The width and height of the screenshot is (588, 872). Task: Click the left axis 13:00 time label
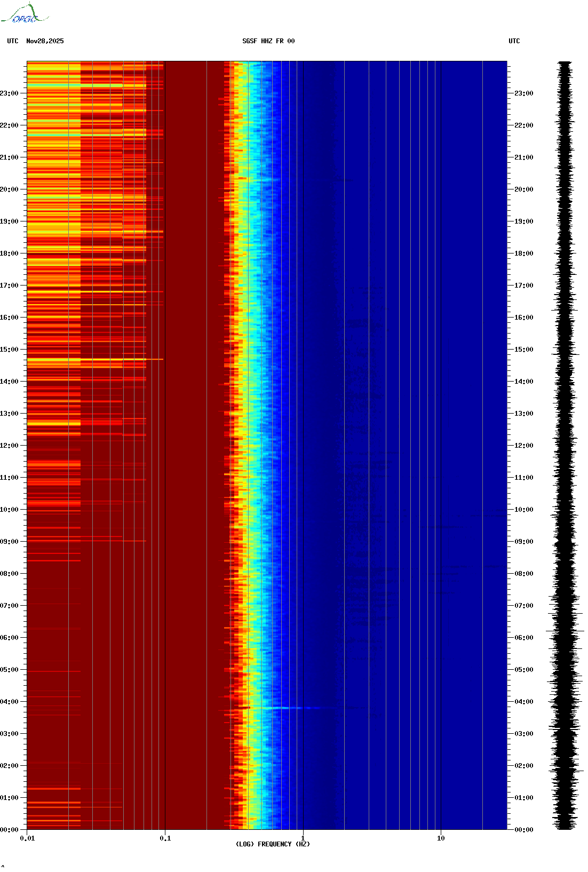pos(9,414)
